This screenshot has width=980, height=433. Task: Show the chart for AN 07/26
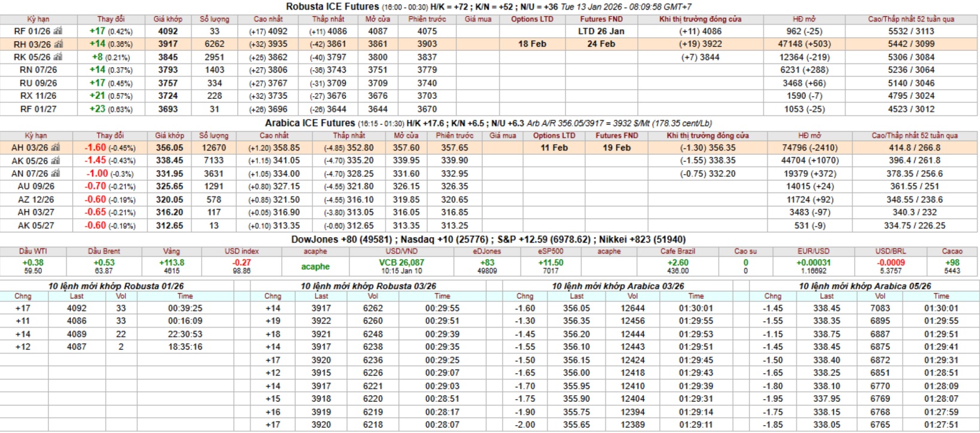tap(56, 174)
